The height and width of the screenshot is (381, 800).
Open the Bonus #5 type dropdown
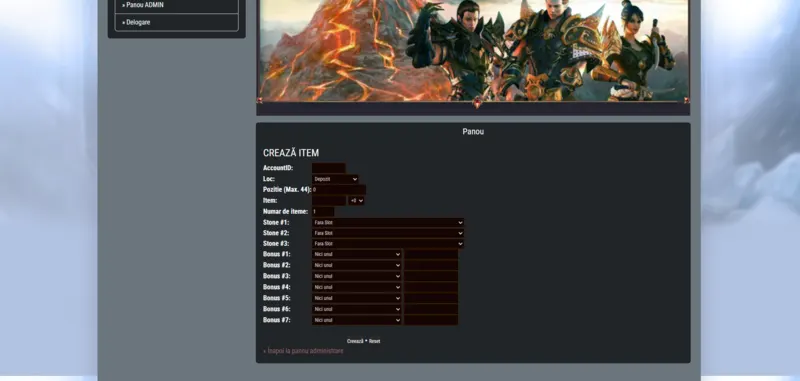[x=357, y=298]
